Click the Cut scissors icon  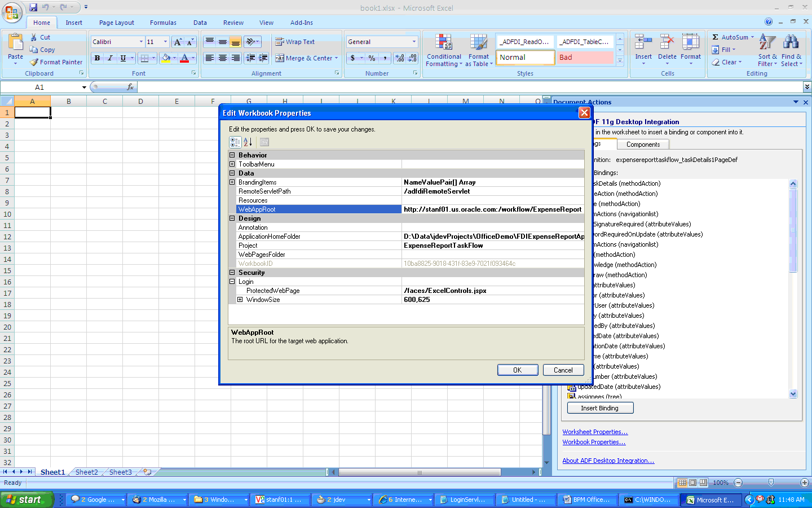[34, 37]
